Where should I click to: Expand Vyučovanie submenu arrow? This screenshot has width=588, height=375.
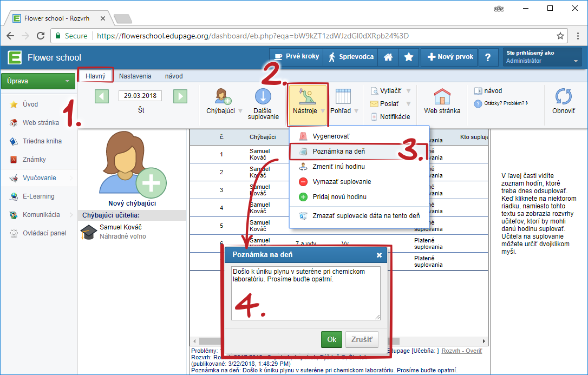point(71,178)
